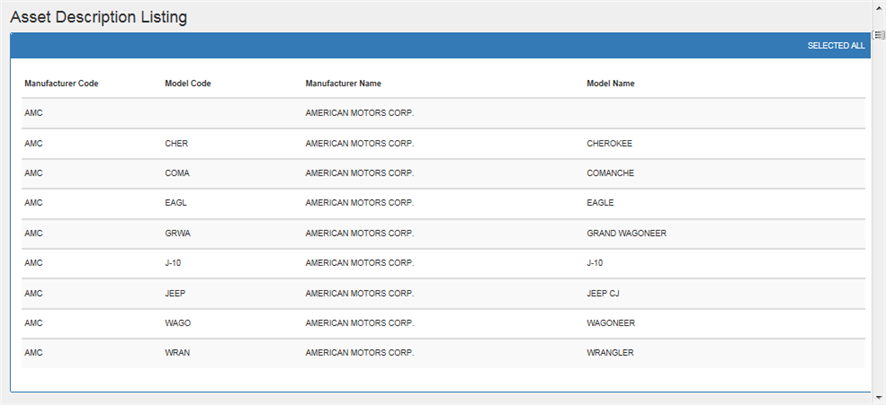The height and width of the screenshot is (405, 886).
Task: Click the GRAND WAGONEER model name
Action: [x=626, y=233]
